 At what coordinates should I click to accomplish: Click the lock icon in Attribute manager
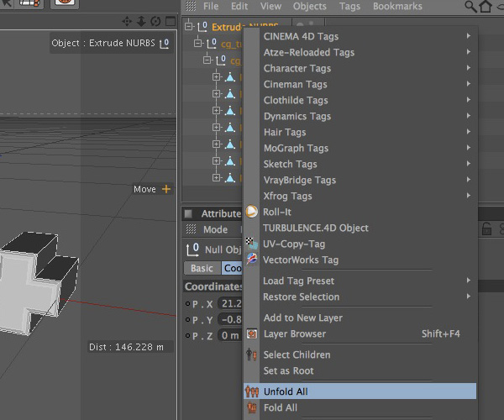pyautogui.click(x=486, y=228)
